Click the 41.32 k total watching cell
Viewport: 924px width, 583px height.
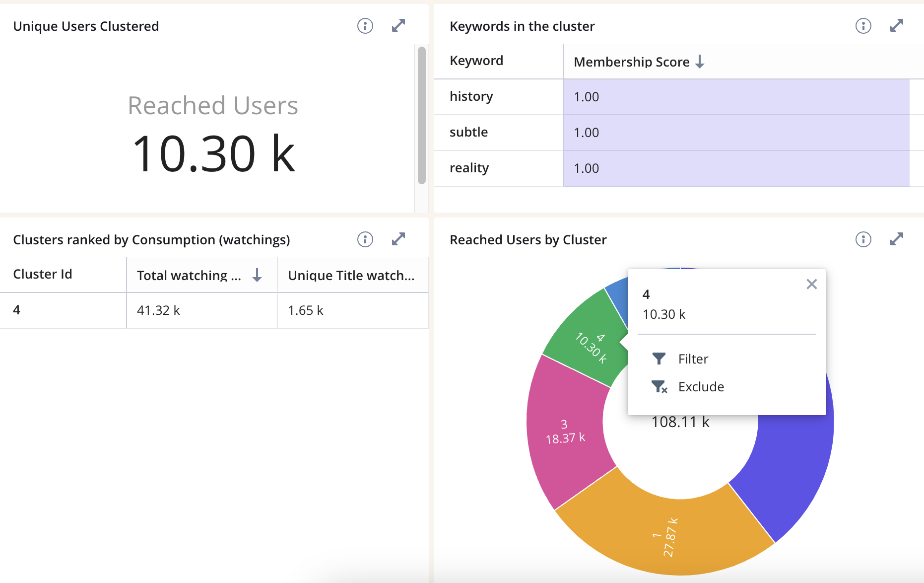tap(202, 310)
